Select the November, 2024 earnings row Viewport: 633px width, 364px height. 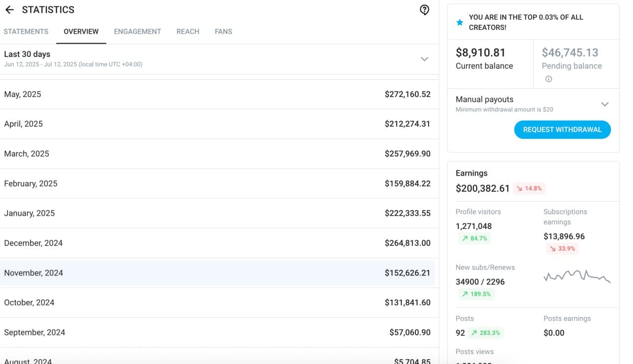[217, 273]
